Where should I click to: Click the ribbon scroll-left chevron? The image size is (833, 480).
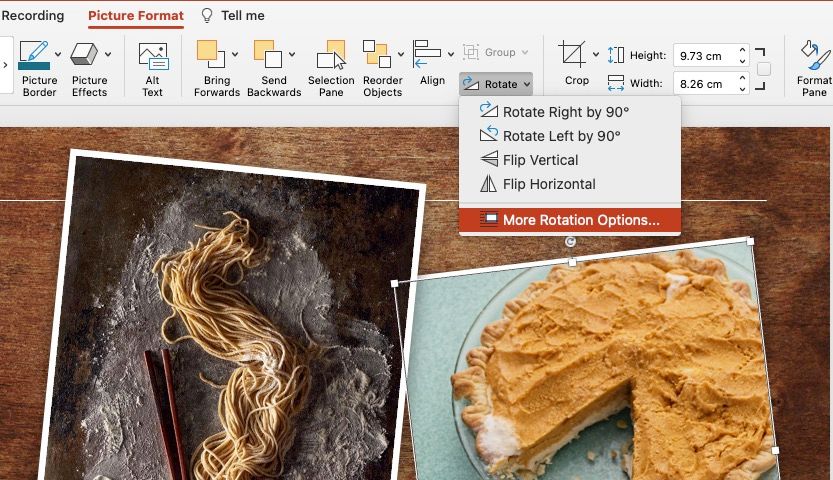pyautogui.click(x=5, y=65)
